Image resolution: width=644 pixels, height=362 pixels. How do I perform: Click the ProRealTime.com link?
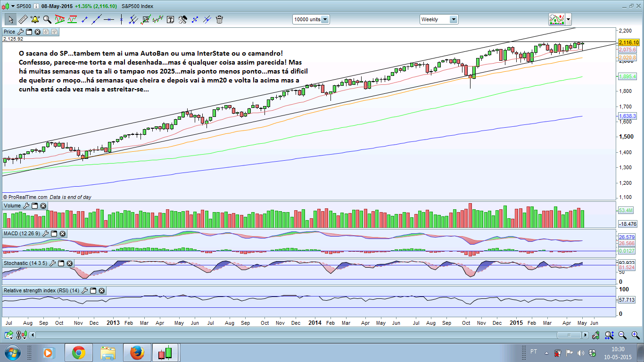[28, 197]
